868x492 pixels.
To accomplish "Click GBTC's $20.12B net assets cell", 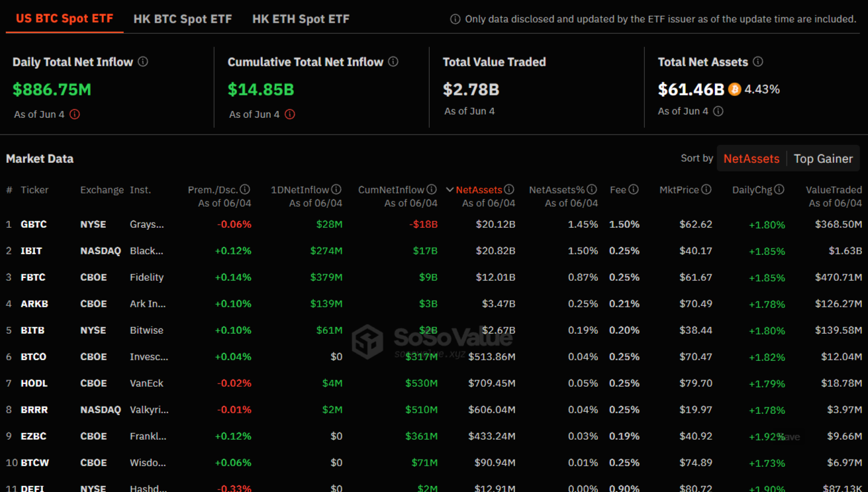I will click(x=495, y=224).
